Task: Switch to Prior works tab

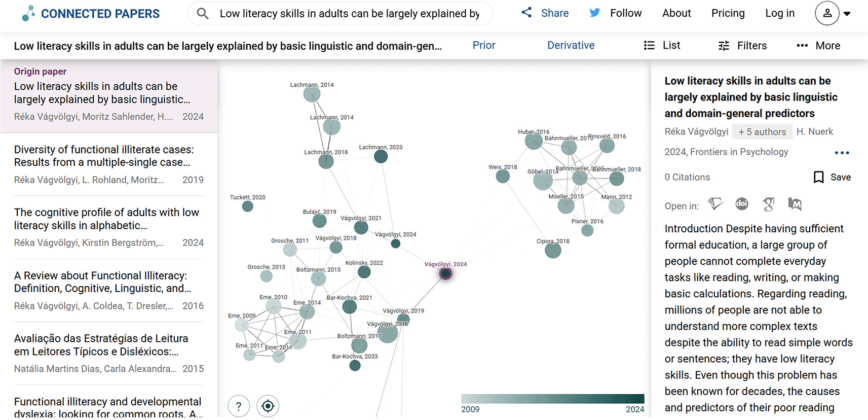Action: coord(484,46)
